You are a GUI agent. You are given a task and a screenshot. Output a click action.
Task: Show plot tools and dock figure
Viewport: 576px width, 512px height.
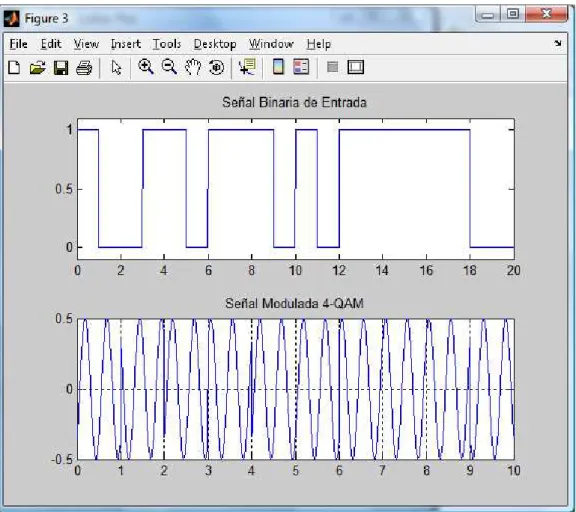(356, 67)
